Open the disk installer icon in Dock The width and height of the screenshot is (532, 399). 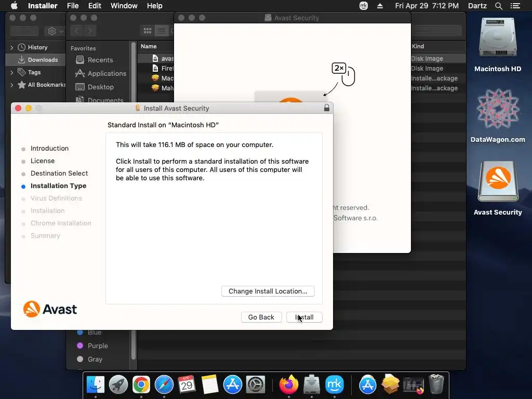(312, 384)
